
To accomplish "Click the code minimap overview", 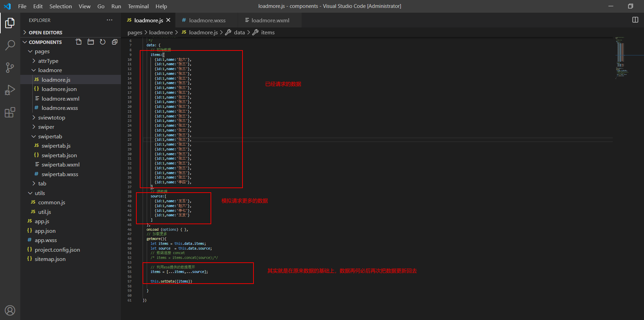I will [x=622, y=57].
